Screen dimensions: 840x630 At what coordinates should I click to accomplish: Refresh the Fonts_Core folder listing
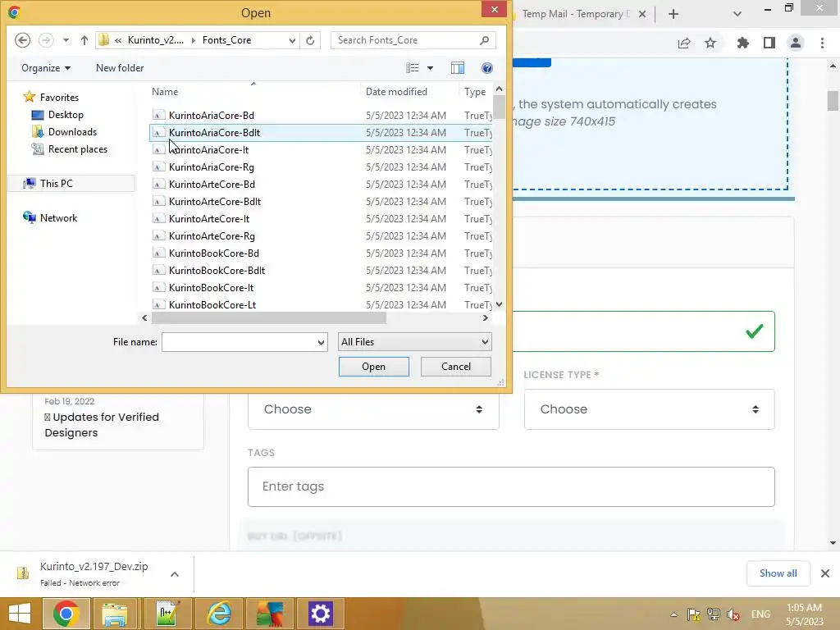click(310, 40)
